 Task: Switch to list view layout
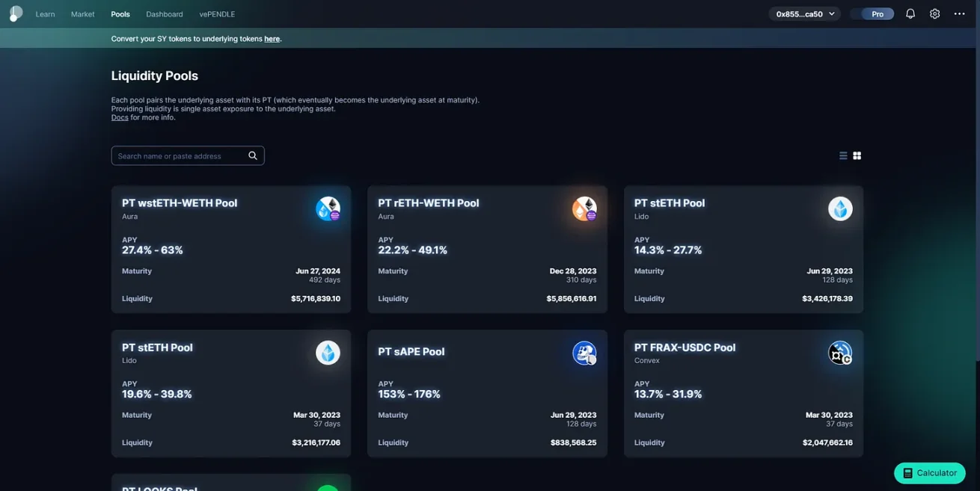(843, 155)
